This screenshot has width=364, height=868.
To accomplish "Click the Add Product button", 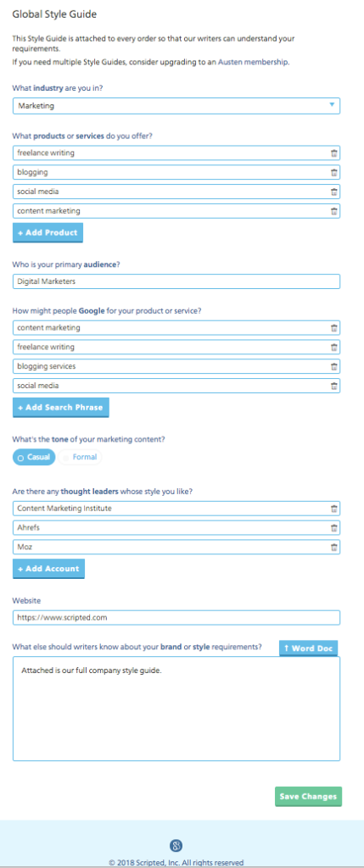I will tap(48, 233).
